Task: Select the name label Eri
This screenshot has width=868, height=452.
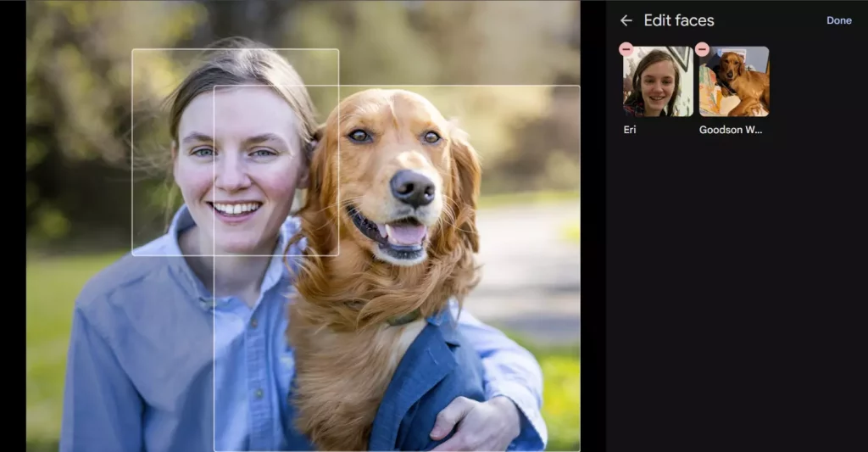Action: click(x=630, y=130)
